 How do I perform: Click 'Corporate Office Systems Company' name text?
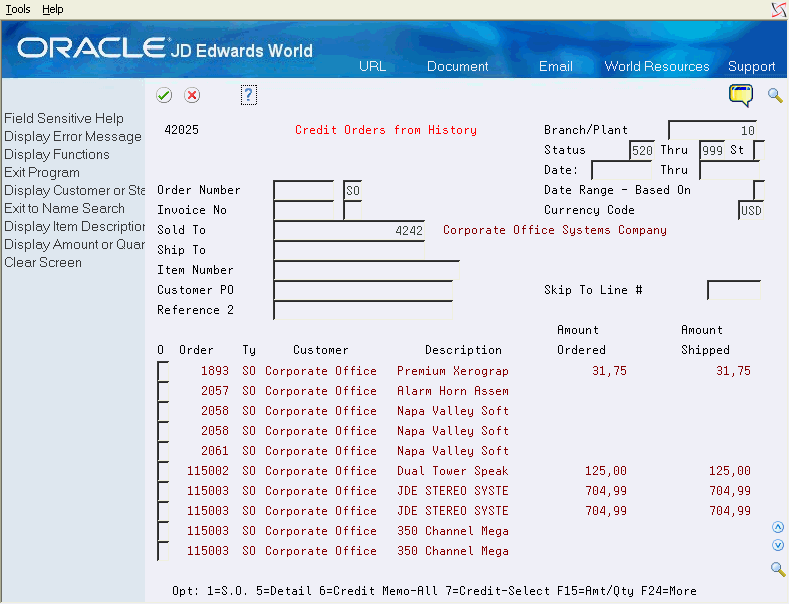tap(555, 230)
